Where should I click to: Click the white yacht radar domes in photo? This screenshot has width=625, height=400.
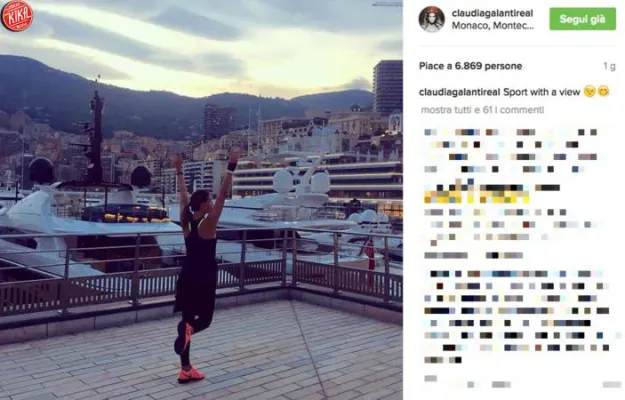pyautogui.click(x=302, y=181)
